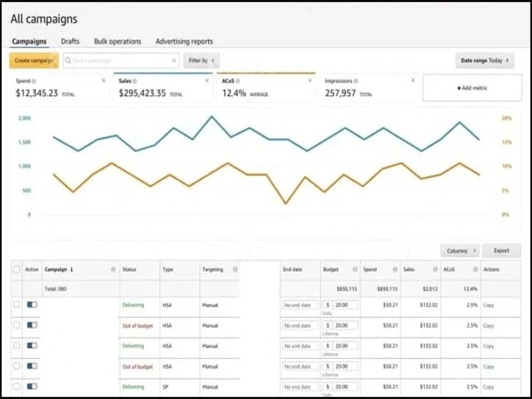Image resolution: width=532 pixels, height=399 pixels.
Task: Open the Date range Today dropdown
Action: coord(485,61)
